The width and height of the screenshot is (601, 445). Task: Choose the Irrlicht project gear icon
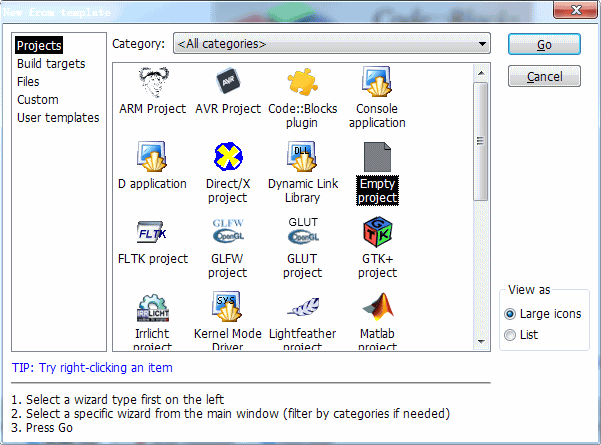(x=153, y=308)
